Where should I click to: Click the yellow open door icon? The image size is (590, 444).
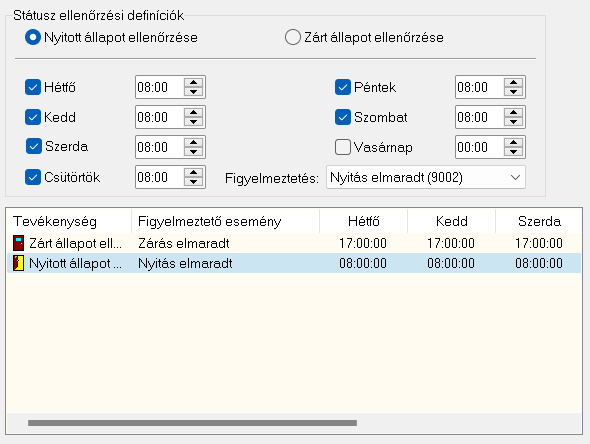18,263
